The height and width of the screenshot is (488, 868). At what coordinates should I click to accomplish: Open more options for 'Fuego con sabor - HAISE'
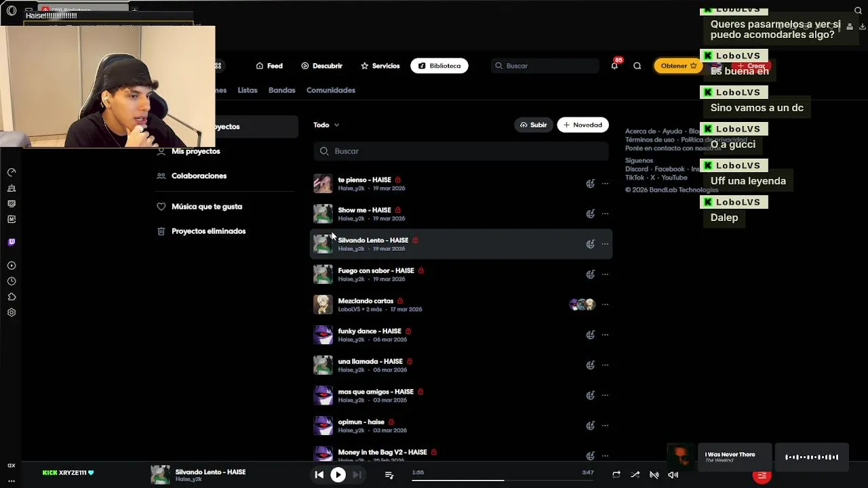click(x=605, y=274)
